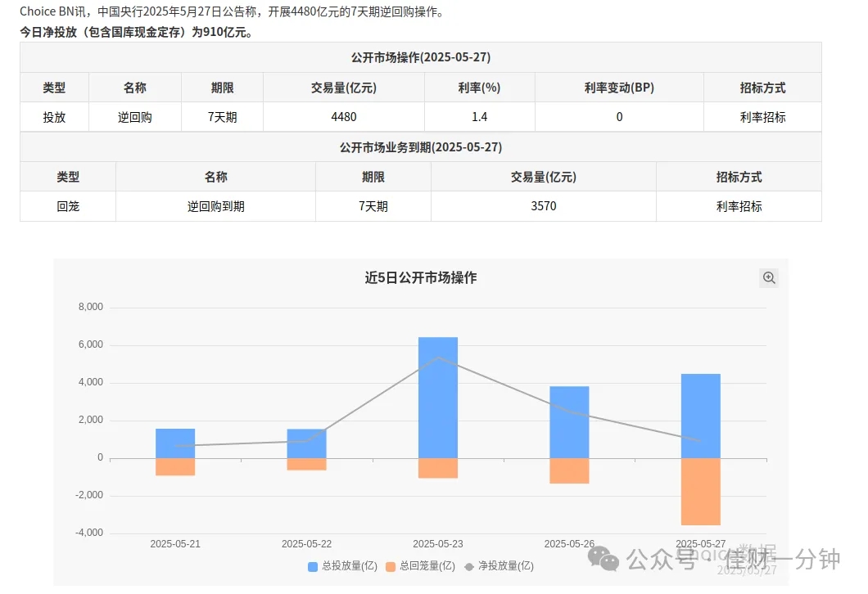The image size is (868, 594).
Task: Click the 回笼 type cell
Action: [68, 206]
